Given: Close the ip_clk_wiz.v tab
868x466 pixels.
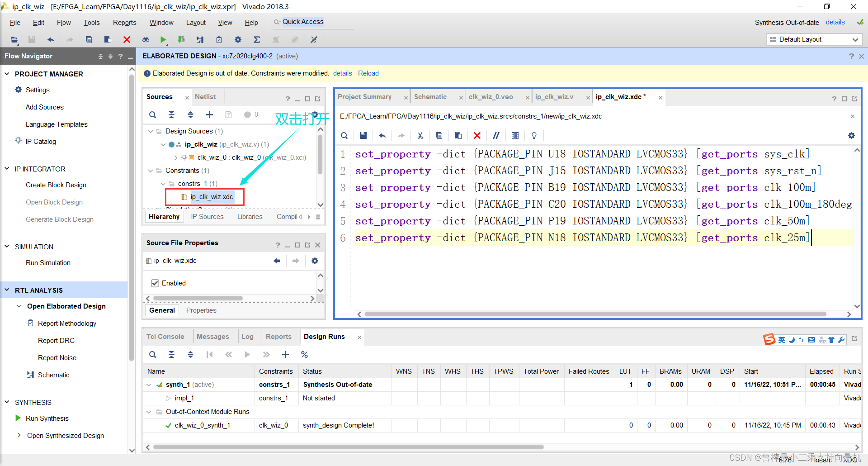Looking at the screenshot, I should (588, 98).
